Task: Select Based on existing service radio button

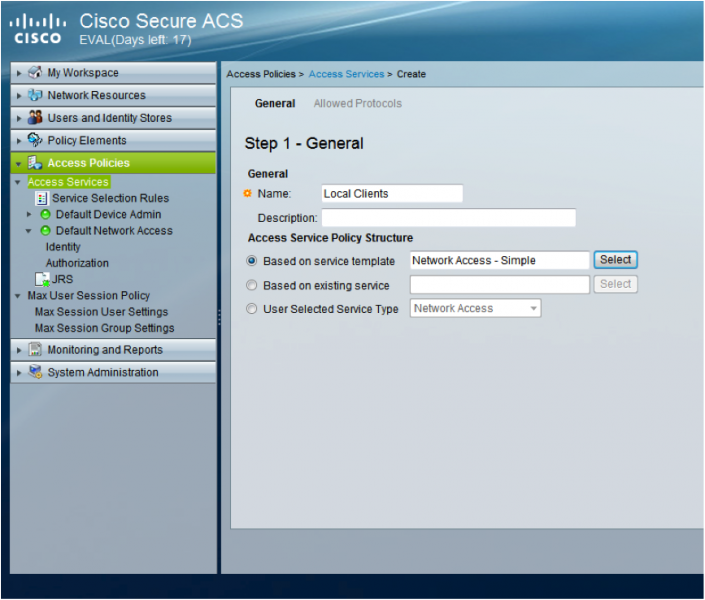Action: [x=252, y=285]
